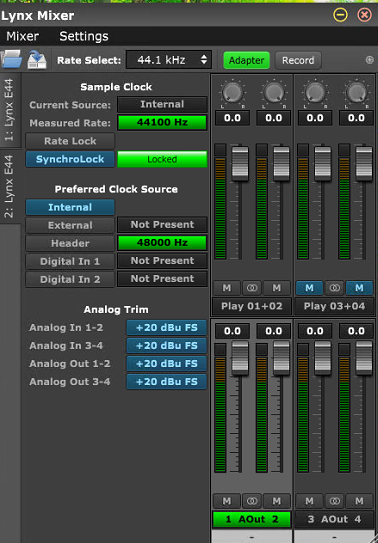Select Header as preferred clock source

70,243
